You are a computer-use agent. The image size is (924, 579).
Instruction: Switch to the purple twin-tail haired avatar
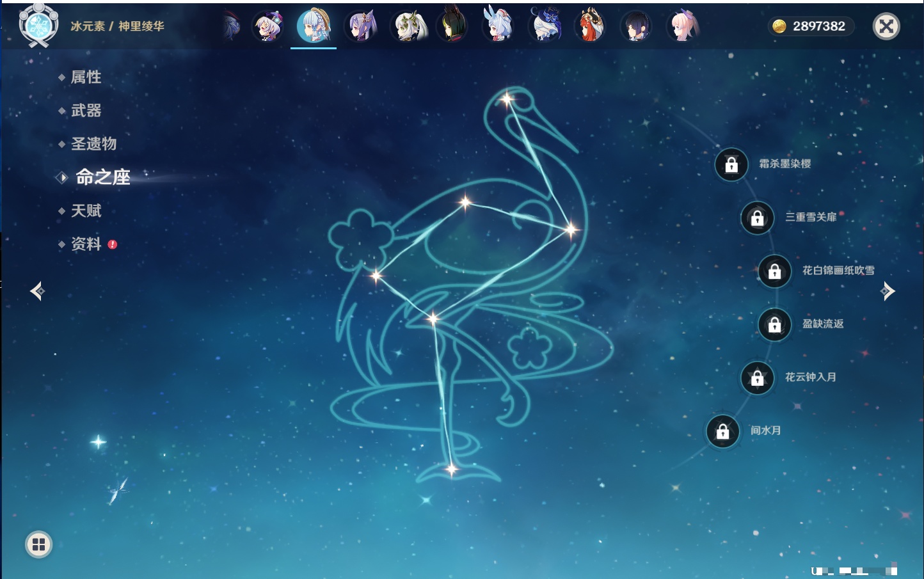click(360, 26)
